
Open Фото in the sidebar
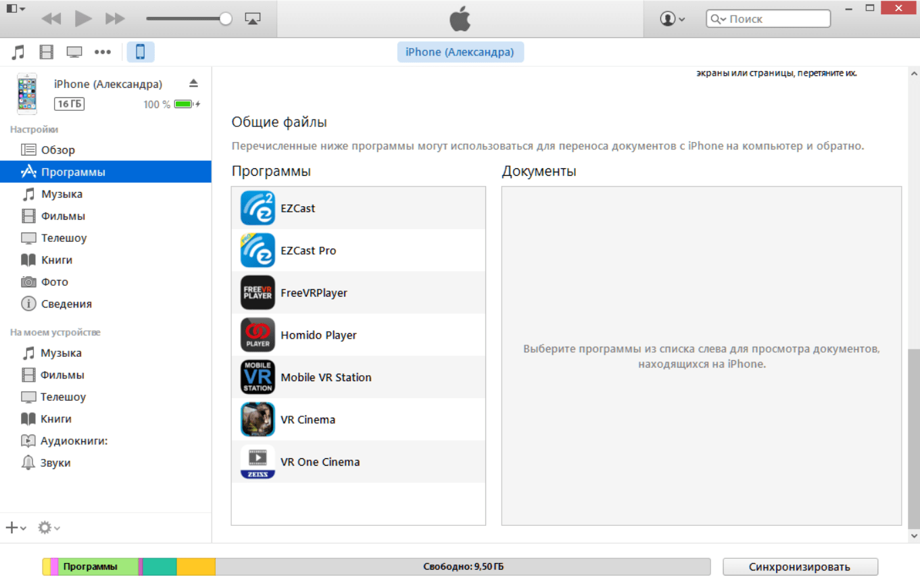coord(105,282)
